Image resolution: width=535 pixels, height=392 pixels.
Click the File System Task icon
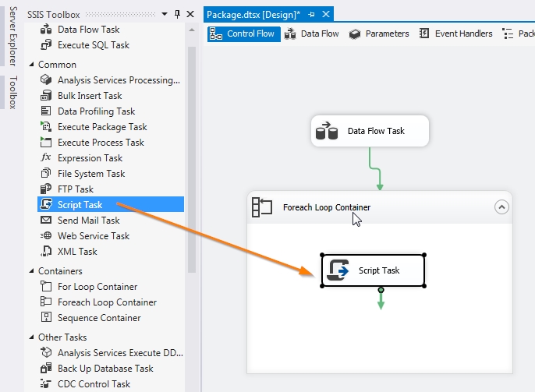click(46, 173)
